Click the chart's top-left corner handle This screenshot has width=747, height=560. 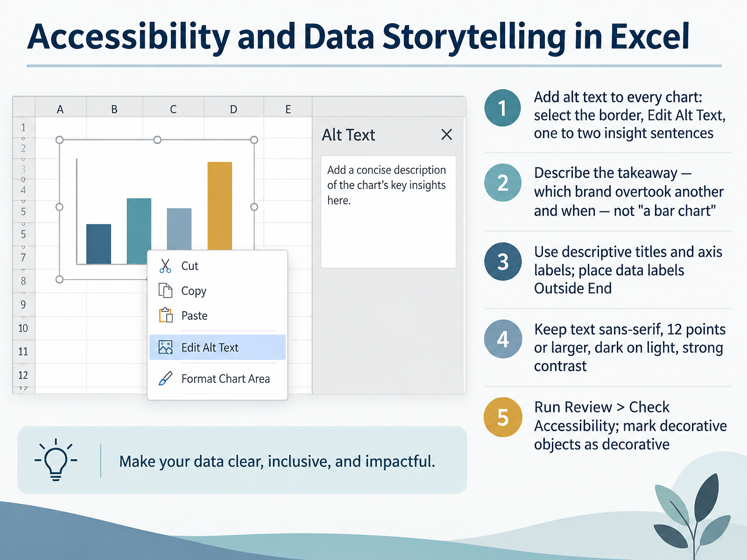(x=59, y=140)
